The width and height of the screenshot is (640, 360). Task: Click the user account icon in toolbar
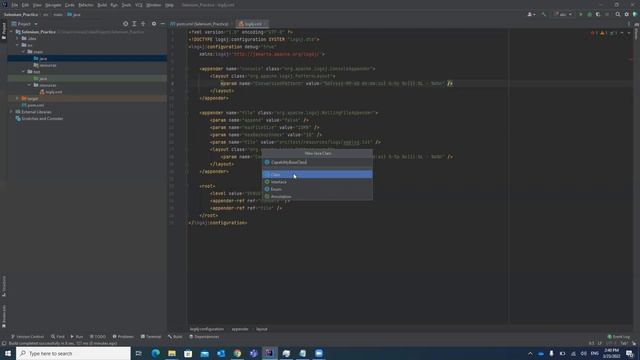531,14
